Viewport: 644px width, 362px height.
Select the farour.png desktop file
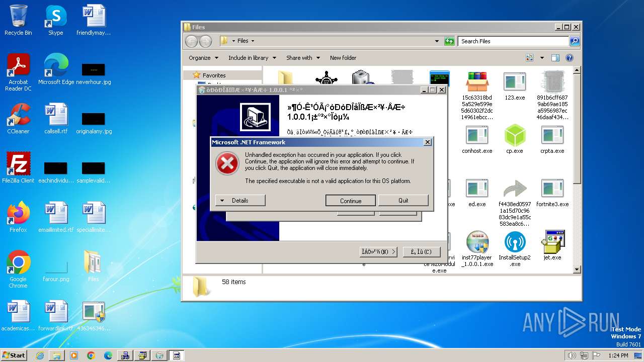pos(56,271)
